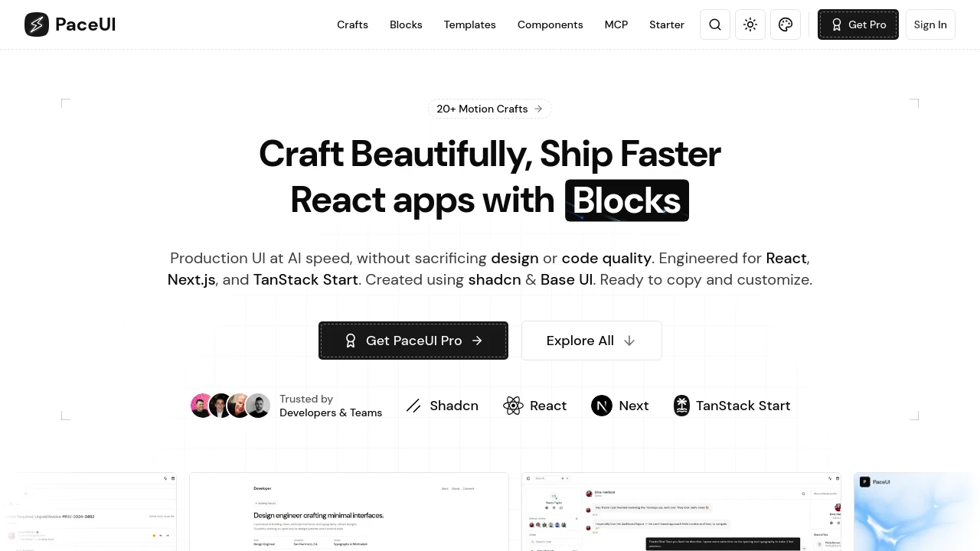The image size is (980, 551).
Task: Click the TanStack Start palm icon
Action: click(681, 406)
